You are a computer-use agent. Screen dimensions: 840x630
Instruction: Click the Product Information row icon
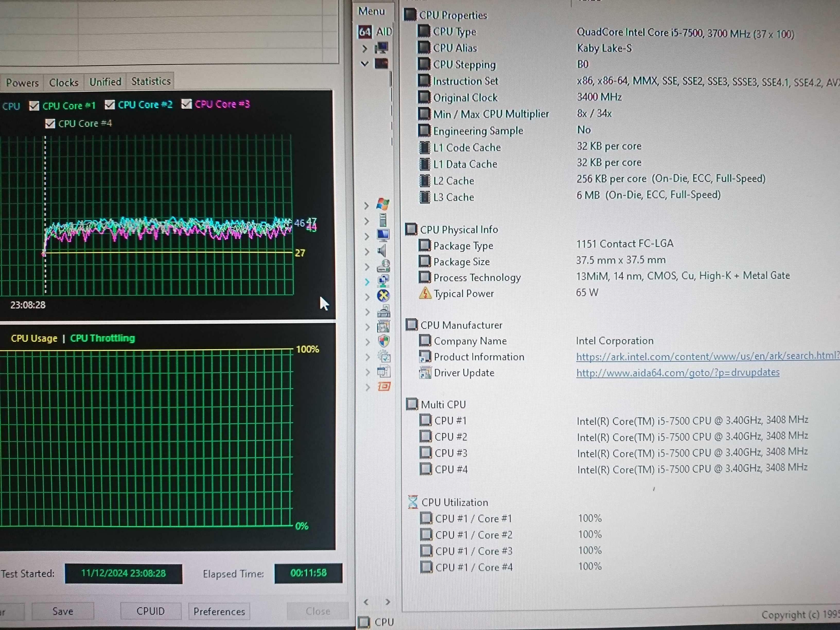425,356
